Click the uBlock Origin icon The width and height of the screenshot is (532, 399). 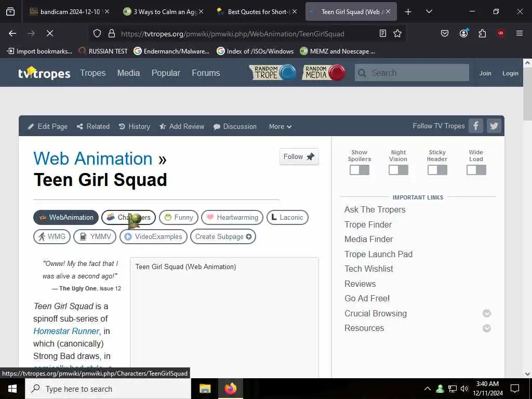(x=501, y=33)
